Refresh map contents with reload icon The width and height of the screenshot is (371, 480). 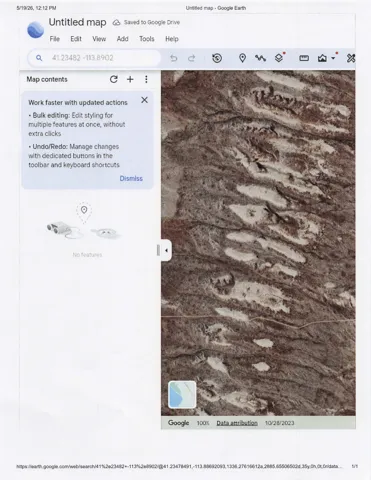(114, 79)
